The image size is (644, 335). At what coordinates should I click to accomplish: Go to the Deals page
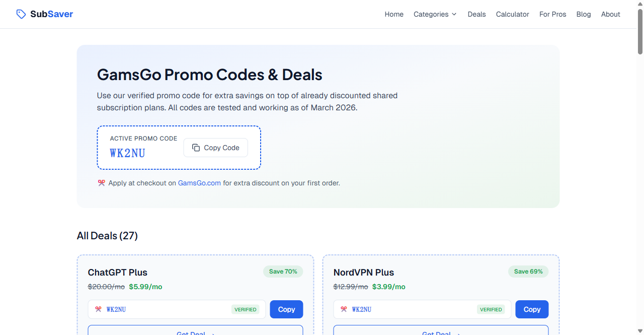coord(476,14)
